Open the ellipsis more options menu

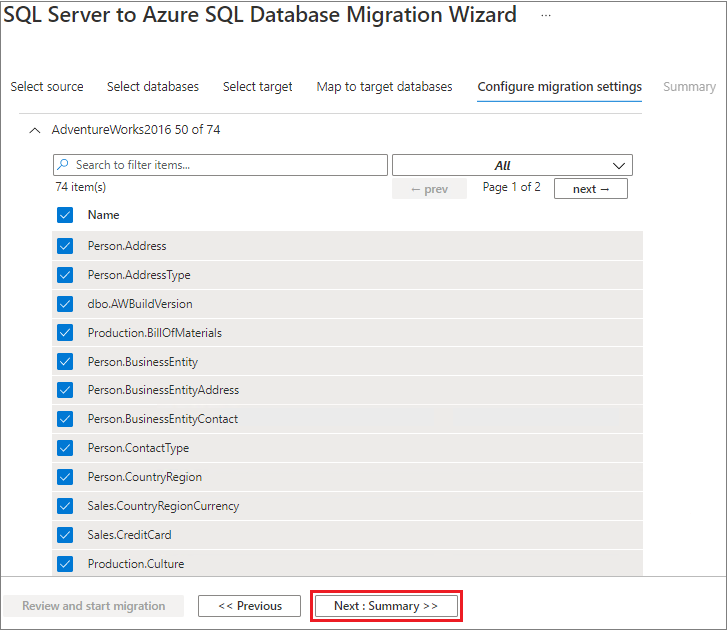[x=546, y=15]
